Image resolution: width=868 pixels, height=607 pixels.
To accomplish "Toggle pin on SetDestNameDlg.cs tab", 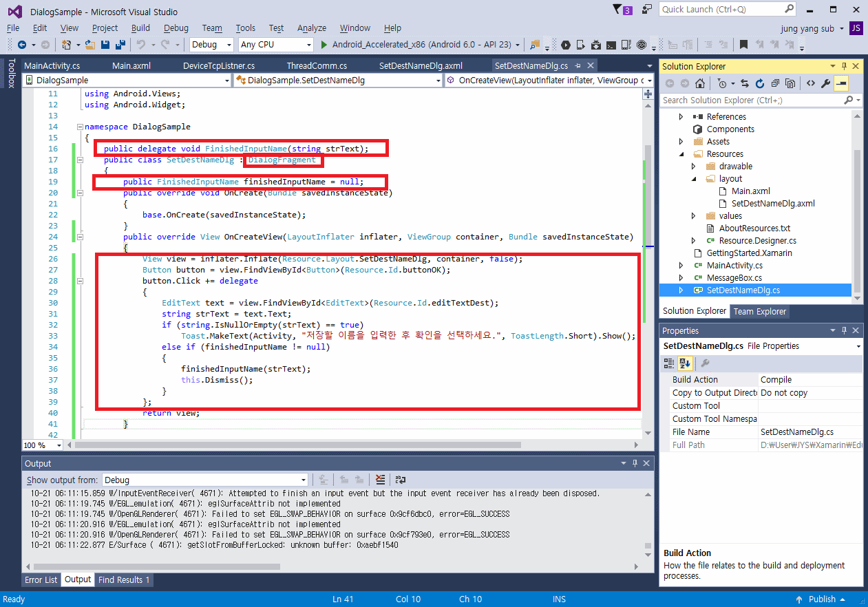I will coord(578,66).
